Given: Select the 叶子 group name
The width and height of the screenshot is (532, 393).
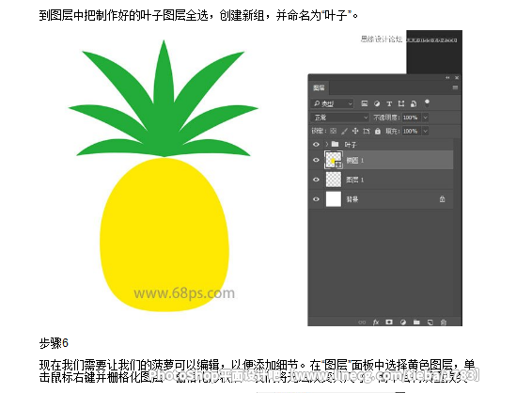Looking at the screenshot, I should point(351,145).
